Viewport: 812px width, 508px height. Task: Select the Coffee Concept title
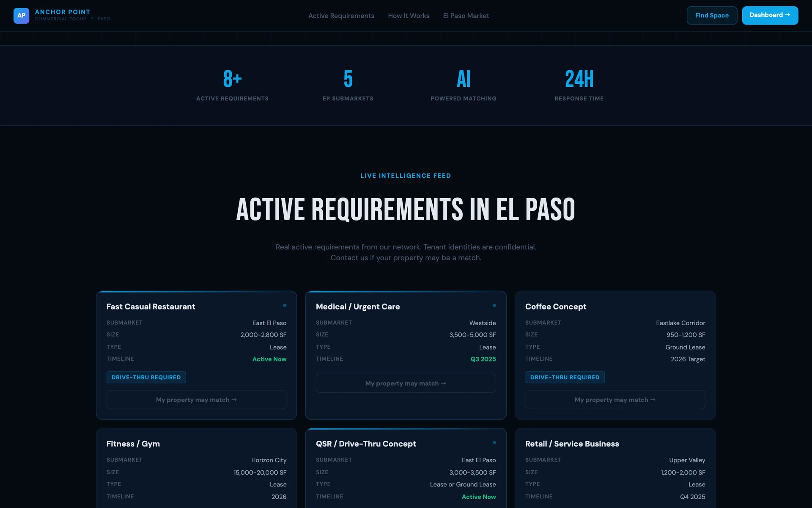coord(555,306)
